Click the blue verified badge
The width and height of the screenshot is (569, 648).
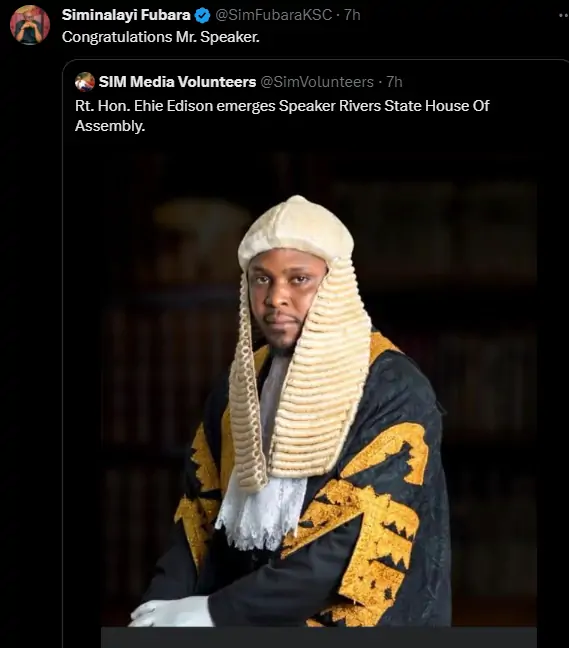(x=202, y=16)
